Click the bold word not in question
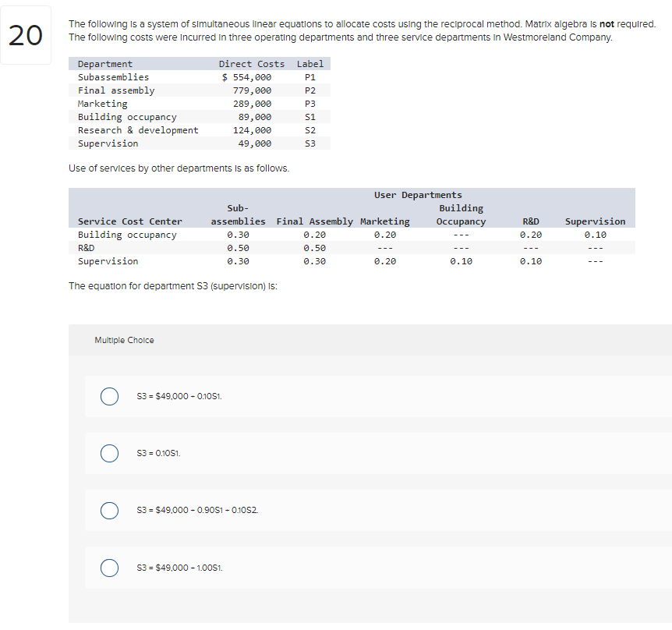The width and height of the screenshot is (672, 630). [607, 24]
